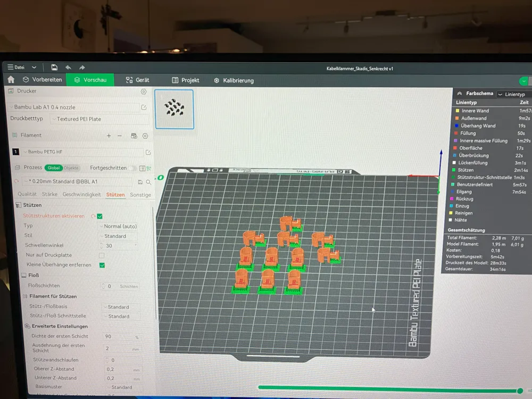Image resolution: width=532 pixels, height=399 pixels.
Task: Save the process preset
Action: click(140, 182)
